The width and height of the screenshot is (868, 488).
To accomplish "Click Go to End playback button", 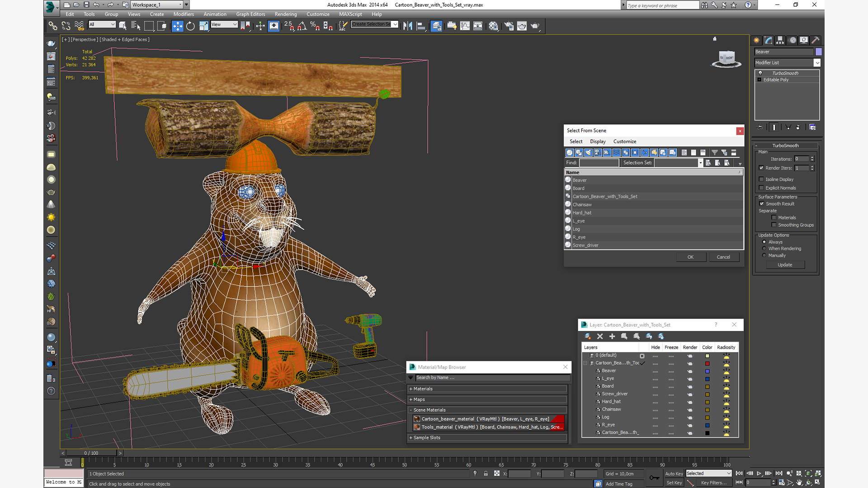I will click(x=779, y=474).
